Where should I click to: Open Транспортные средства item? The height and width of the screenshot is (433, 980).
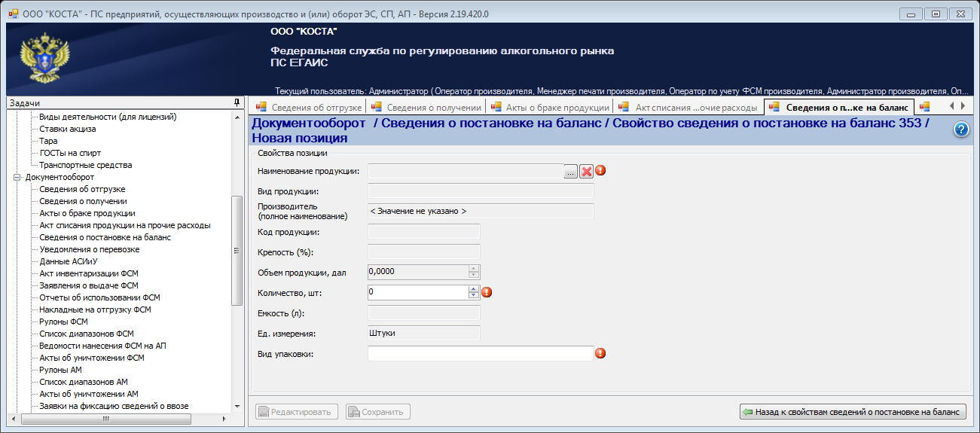pyautogui.click(x=85, y=165)
